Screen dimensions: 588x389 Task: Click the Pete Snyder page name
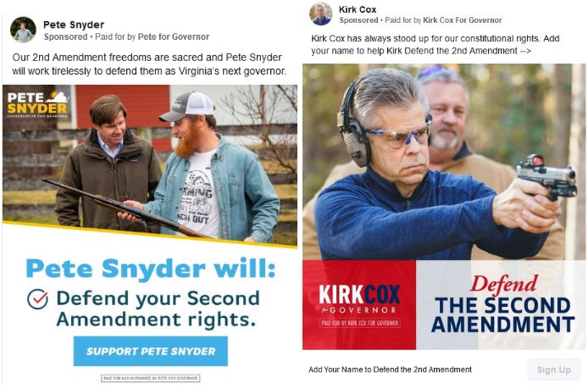[x=74, y=25]
